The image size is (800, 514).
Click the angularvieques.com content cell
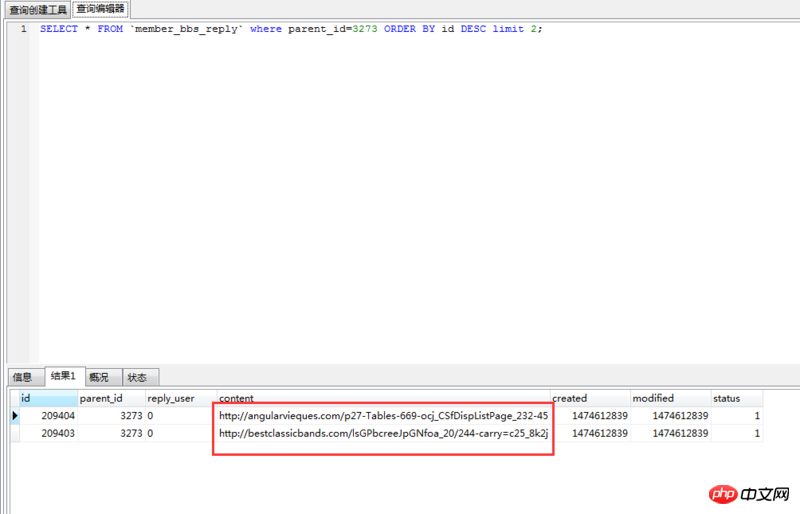click(x=383, y=415)
